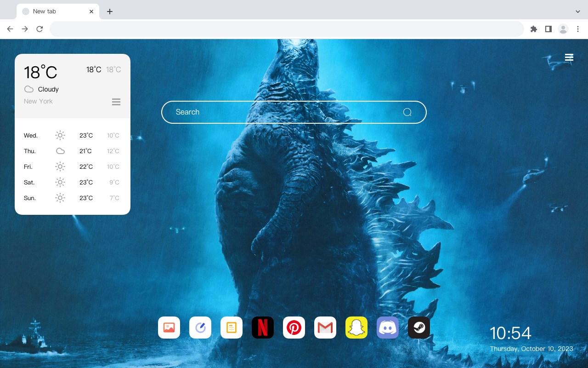Select the Wed. forecast row
588x368 pixels.
point(73,135)
